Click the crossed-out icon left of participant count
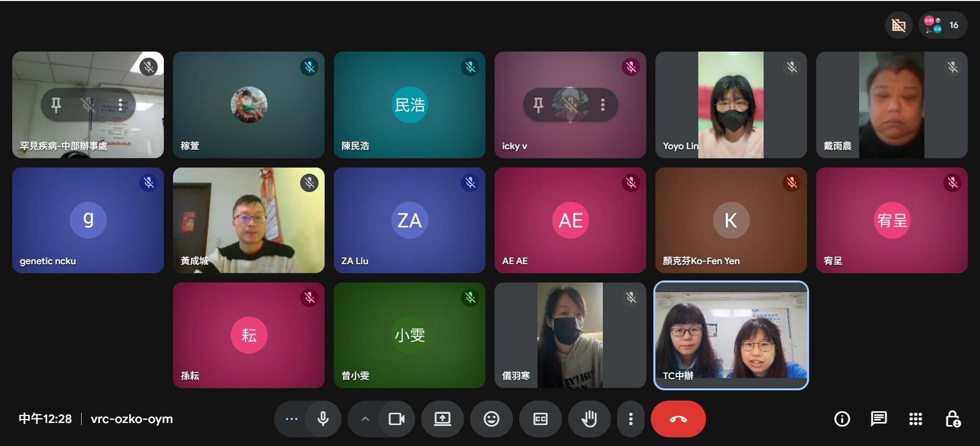Screen dimensions: 980x446 click(x=898, y=25)
